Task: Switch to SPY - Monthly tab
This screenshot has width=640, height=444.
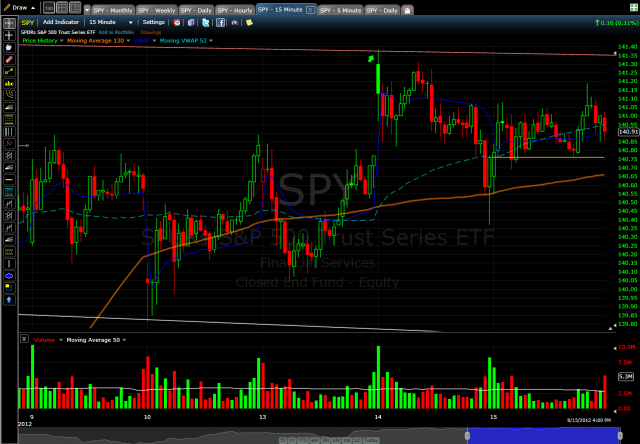Action: tap(113, 10)
